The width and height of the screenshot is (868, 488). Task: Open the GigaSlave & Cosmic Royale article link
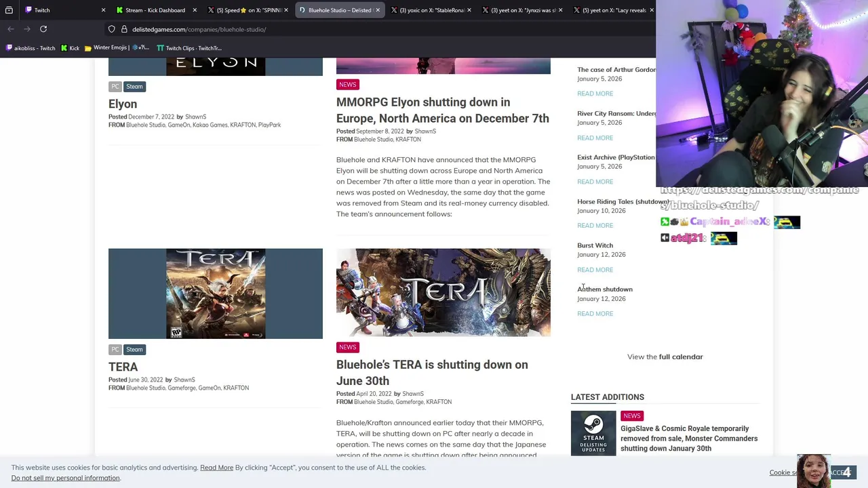point(689,439)
